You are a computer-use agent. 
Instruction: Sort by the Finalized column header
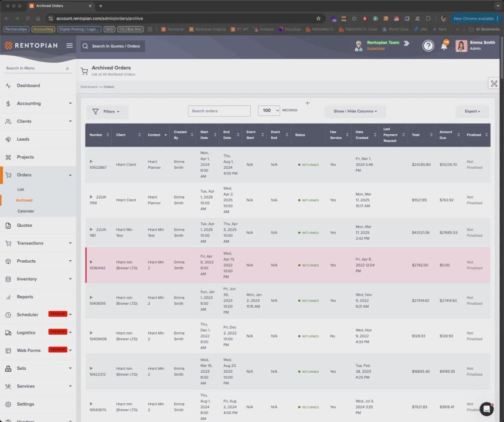476,135
